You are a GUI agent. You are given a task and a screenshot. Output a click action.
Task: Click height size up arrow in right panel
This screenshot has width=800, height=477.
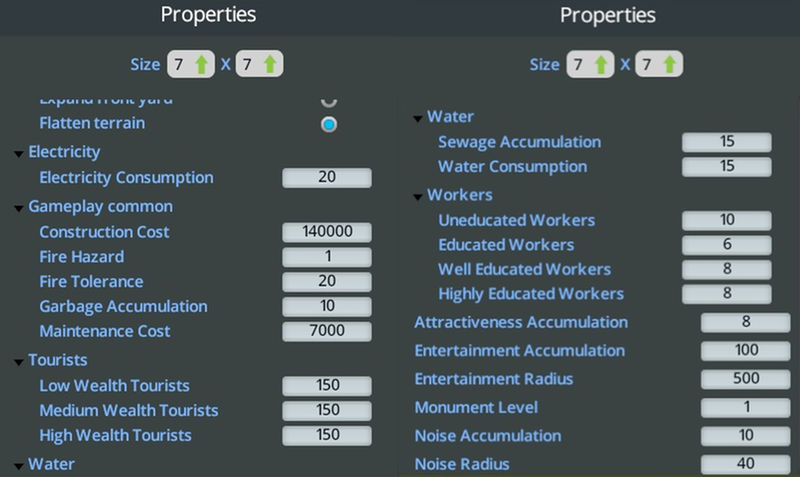[x=670, y=64]
